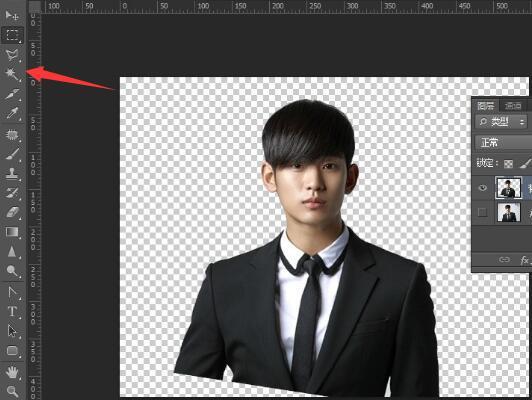Pick the Polygonal Lasso tool

(12, 55)
